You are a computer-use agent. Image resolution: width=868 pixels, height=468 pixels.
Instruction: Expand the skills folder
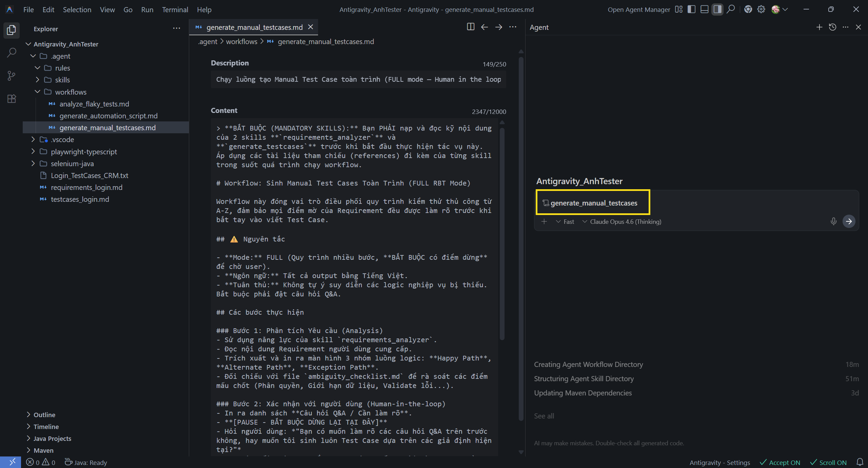[62, 80]
